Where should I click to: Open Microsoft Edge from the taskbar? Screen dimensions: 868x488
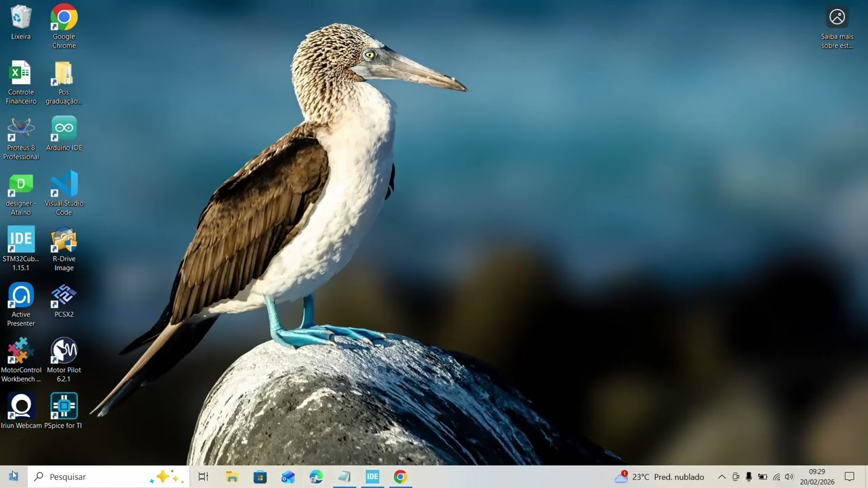[316, 476]
